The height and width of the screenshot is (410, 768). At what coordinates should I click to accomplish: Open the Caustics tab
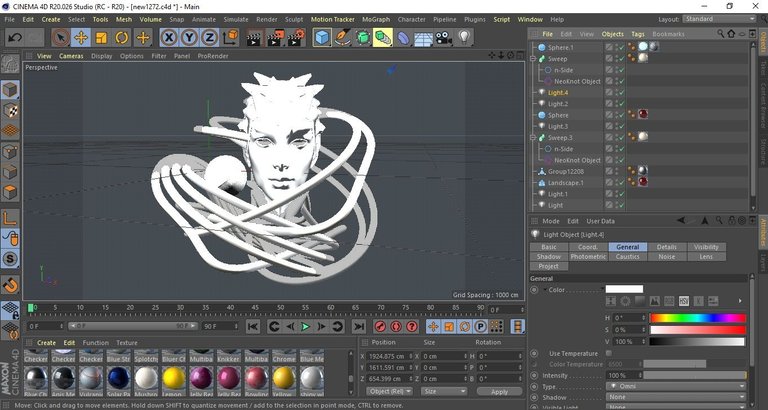pos(627,257)
